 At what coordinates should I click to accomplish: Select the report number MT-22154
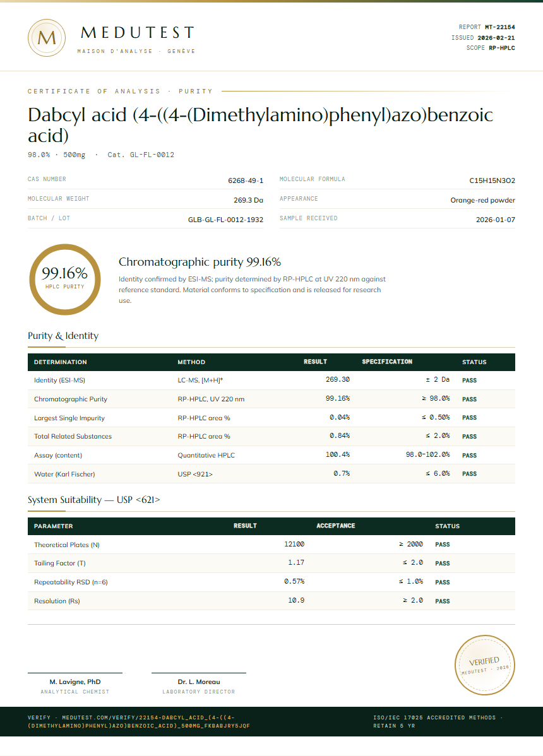(499, 27)
